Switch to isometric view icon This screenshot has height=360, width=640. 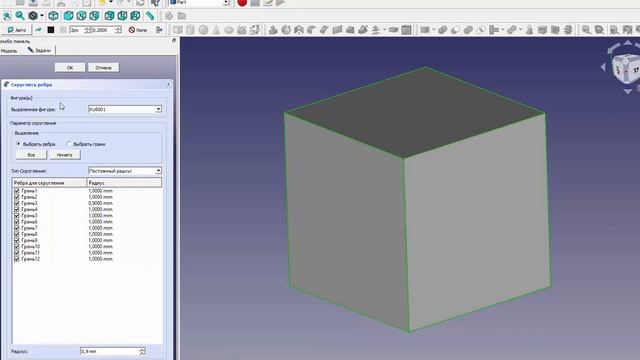(53, 16)
